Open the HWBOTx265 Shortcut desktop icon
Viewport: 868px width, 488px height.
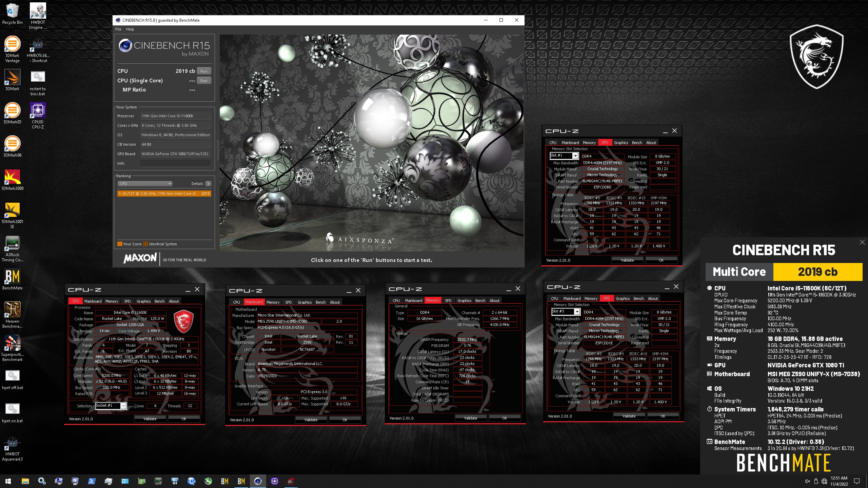coord(38,49)
